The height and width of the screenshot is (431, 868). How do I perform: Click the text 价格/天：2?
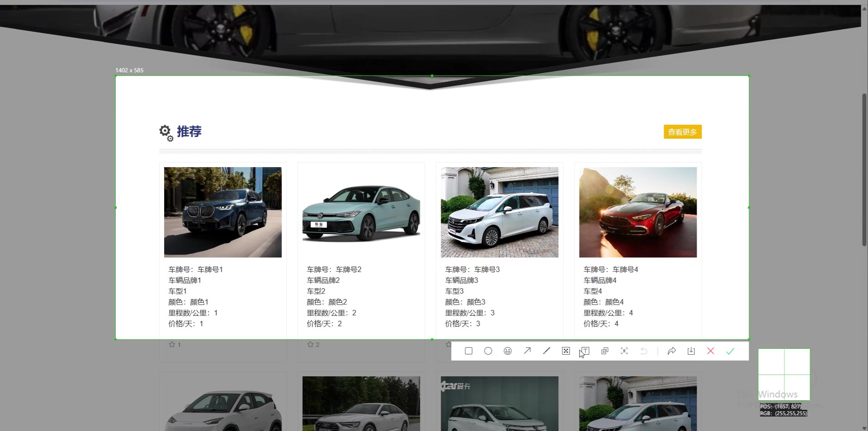point(324,323)
